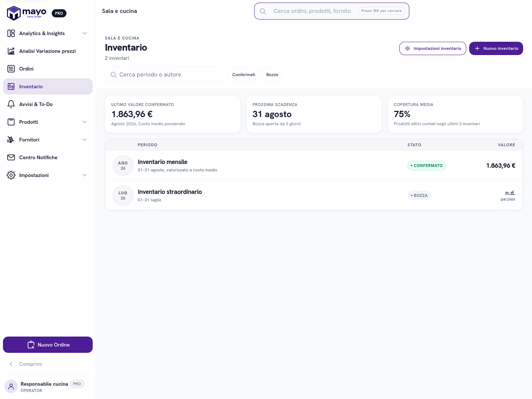
Task: Click the Inventario grid icon in sidebar
Action: (11, 86)
